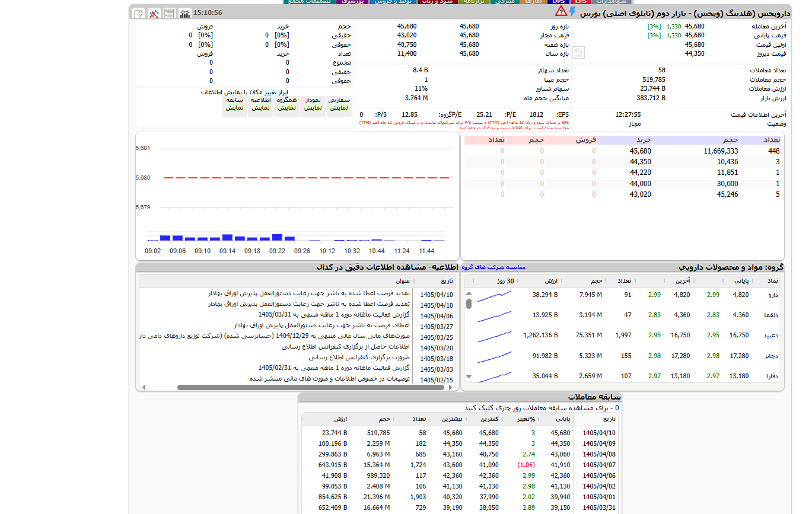Toggle the نمودار نمایش display switch
The image size is (812, 514).
tap(313, 104)
